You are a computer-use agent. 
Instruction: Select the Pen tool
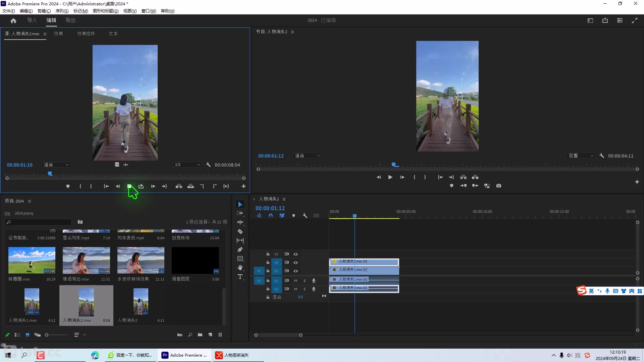tap(240, 249)
